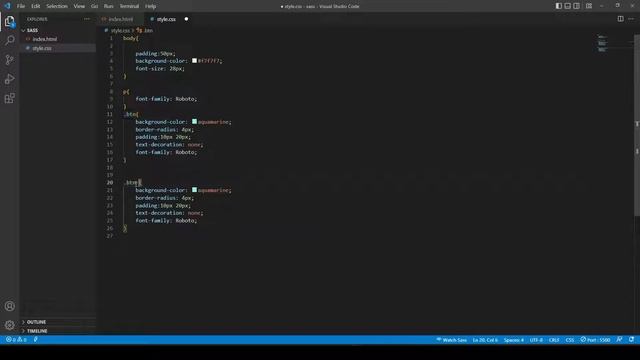Image resolution: width=640 pixels, height=360 pixels.
Task: Split the editor to the right
Action: point(620,19)
